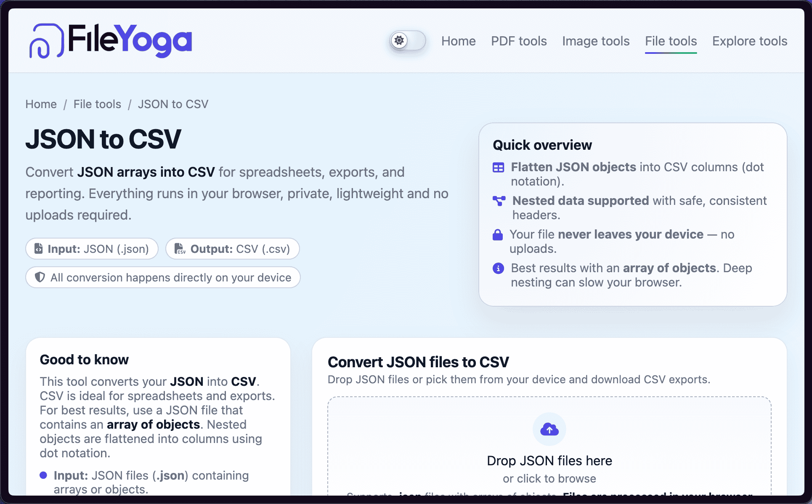Screen dimensions: 812x504
Task: Click the node tree icon beside Nested data supported
Action: point(499,201)
